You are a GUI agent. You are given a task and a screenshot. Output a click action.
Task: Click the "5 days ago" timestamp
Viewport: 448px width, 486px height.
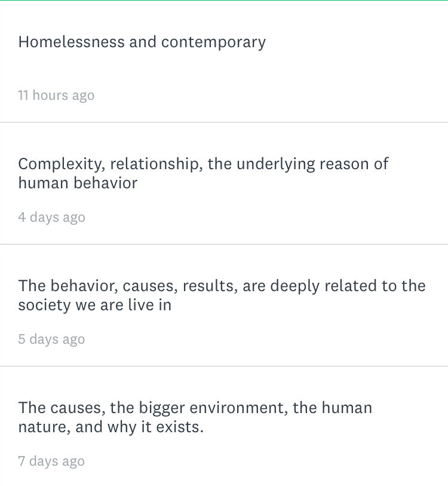pos(51,339)
